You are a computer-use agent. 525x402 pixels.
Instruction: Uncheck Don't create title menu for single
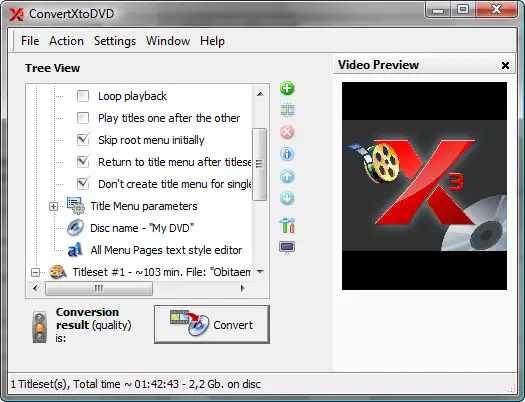83,183
